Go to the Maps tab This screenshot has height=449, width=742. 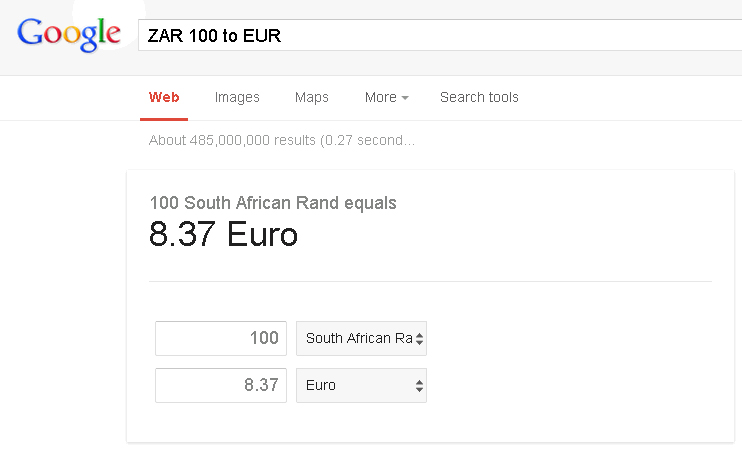pos(311,97)
